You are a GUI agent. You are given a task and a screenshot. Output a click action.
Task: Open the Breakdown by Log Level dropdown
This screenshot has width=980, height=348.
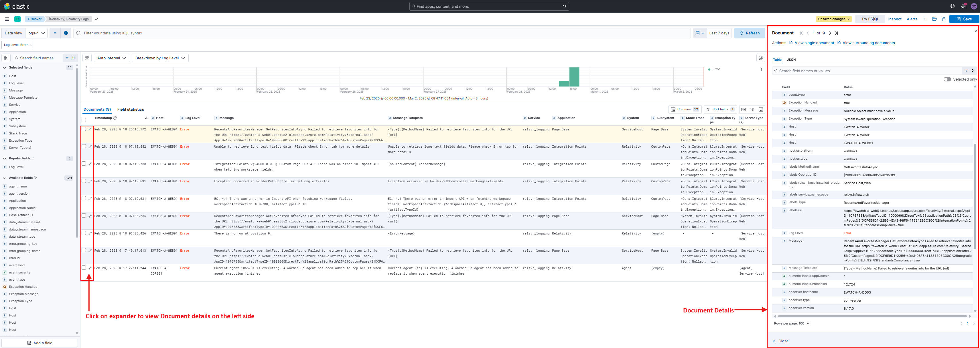tap(160, 58)
